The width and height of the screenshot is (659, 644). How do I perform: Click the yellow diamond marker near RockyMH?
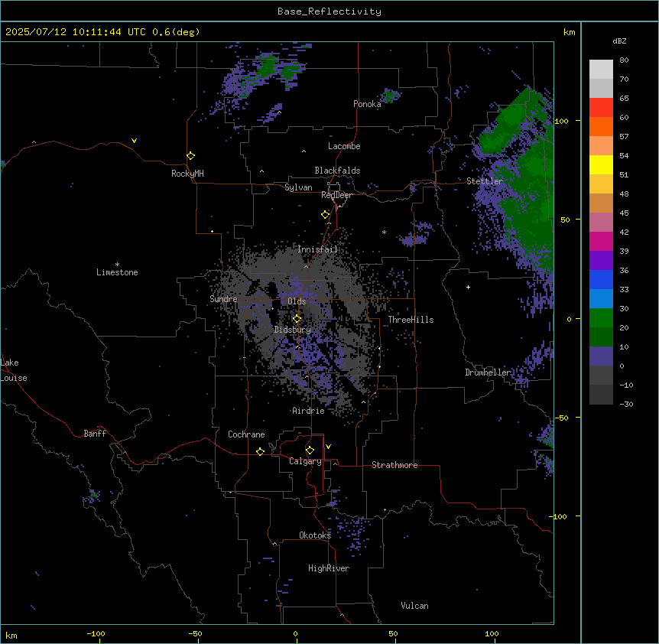click(x=191, y=156)
